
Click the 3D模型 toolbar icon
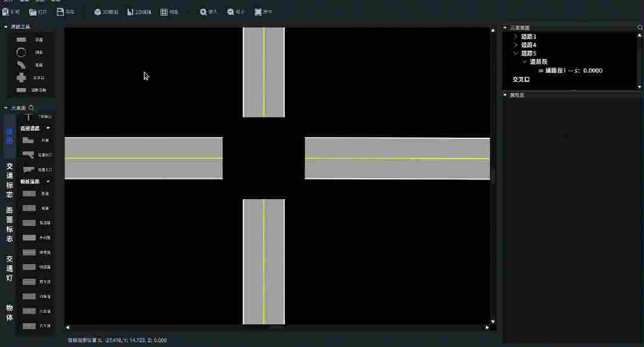(x=106, y=11)
